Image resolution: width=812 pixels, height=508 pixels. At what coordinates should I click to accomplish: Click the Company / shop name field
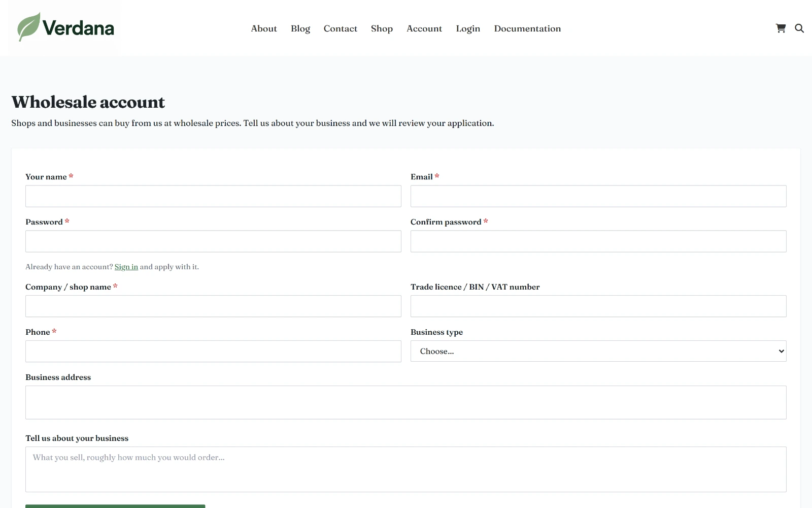point(213,306)
